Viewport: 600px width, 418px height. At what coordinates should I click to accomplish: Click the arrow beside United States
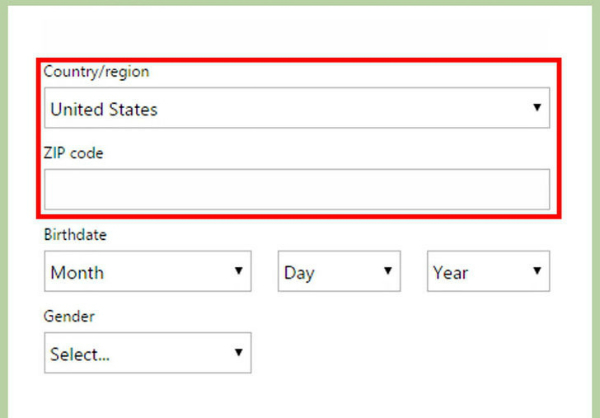click(537, 108)
